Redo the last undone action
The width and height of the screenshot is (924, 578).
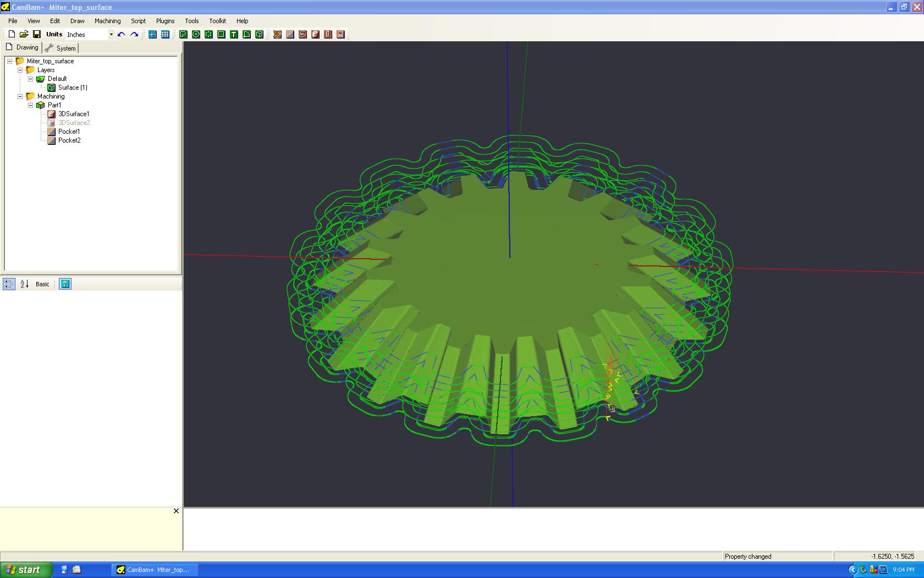click(x=134, y=34)
